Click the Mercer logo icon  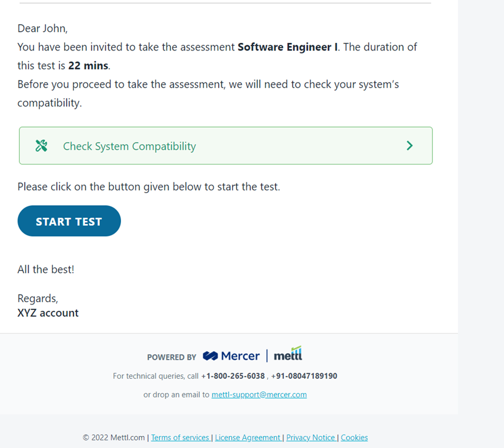pos(210,356)
